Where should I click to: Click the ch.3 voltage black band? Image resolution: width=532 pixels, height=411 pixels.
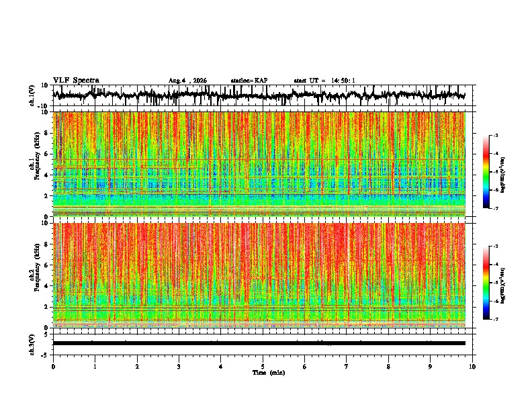[259, 343]
